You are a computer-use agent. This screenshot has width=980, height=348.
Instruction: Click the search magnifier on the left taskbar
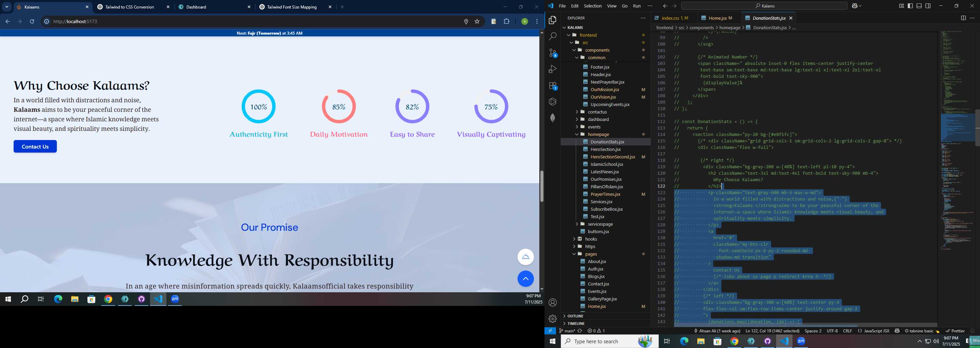pyautogui.click(x=24, y=299)
